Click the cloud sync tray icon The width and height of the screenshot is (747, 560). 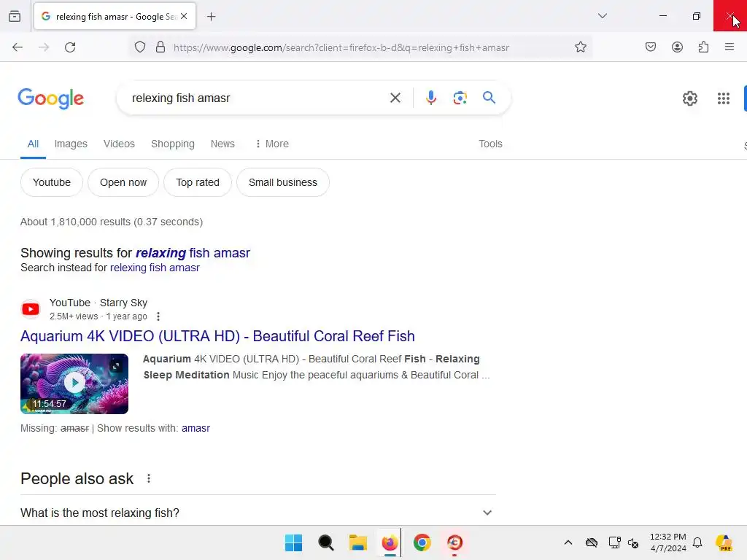click(591, 542)
